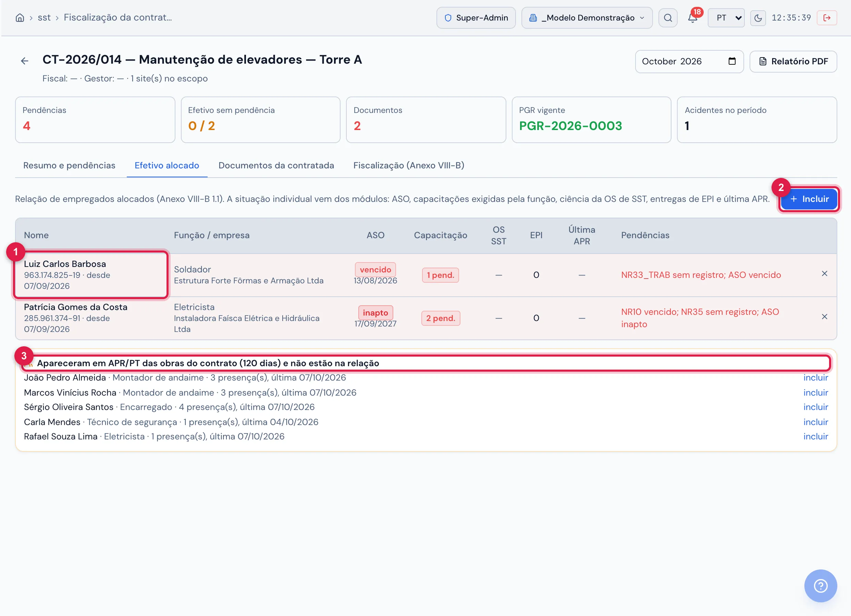The image size is (851, 616).
Task: Click incluir link for João Pedro Almeida
Action: tap(815, 377)
